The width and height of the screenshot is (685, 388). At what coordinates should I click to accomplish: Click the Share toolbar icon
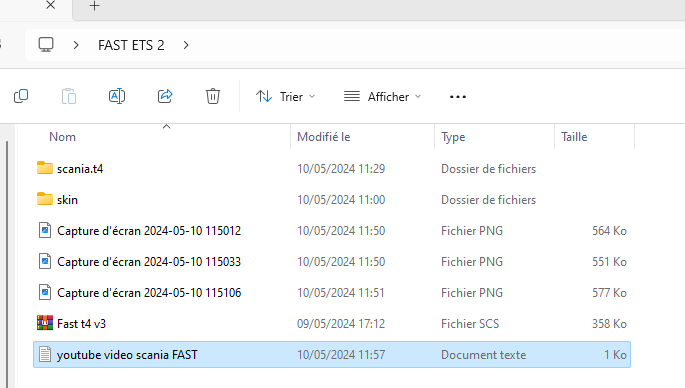point(165,96)
